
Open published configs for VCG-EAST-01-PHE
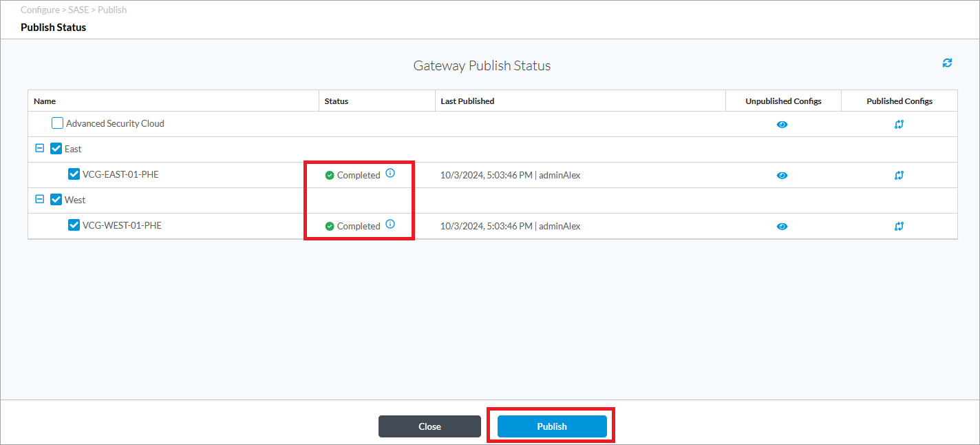click(899, 176)
